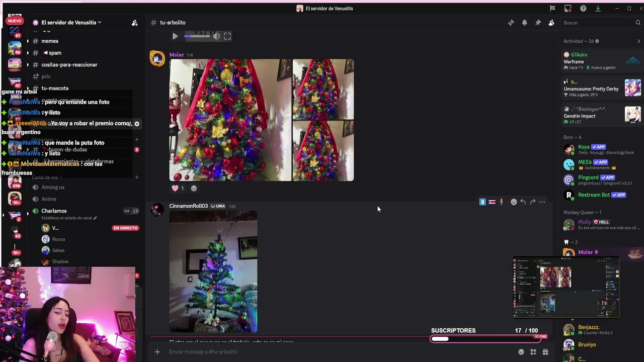644x362 pixels.
Task: Add a reaction under Molar's photos
Action: point(194,188)
